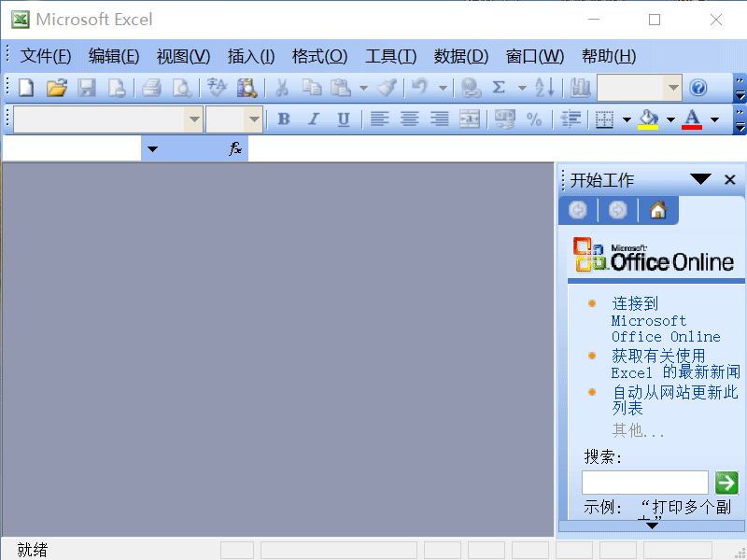Click the Home icon in task pane

coord(657,210)
